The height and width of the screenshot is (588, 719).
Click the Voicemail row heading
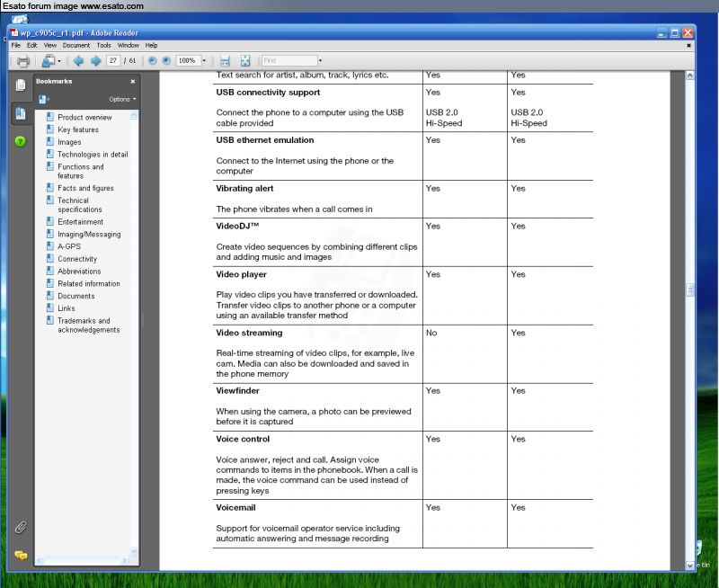[235, 508]
